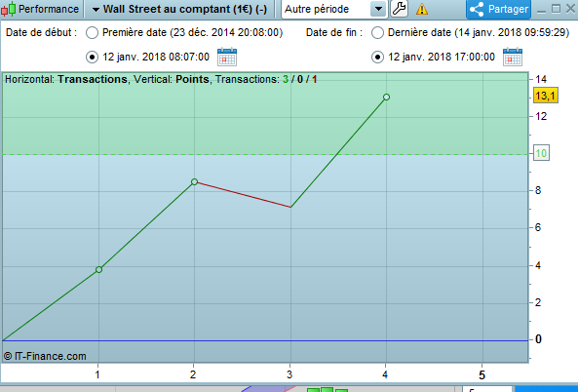Click the data point at transaction 2
Image resolution: width=578 pixels, height=392 pixels.
click(195, 181)
